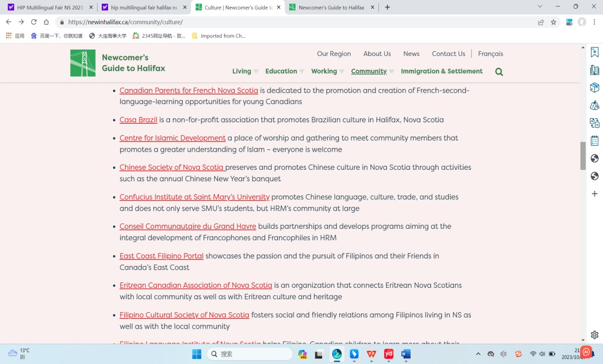Open Immigration & Settlement menu item

coord(441,71)
